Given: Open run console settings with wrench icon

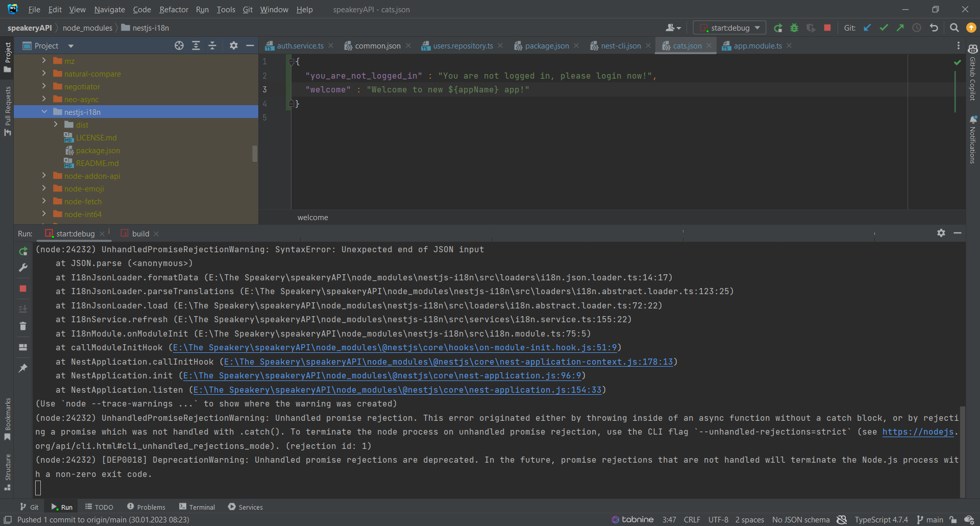Looking at the screenshot, I should click(23, 268).
